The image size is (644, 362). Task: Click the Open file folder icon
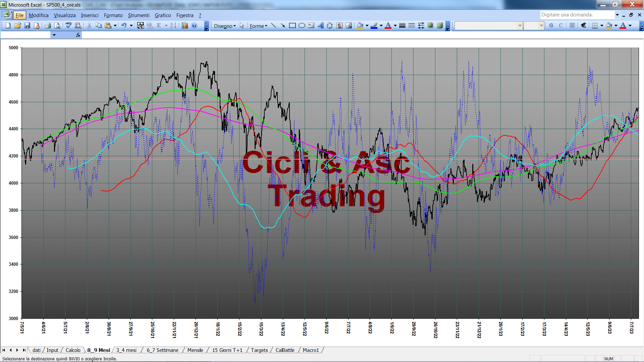coord(18,25)
